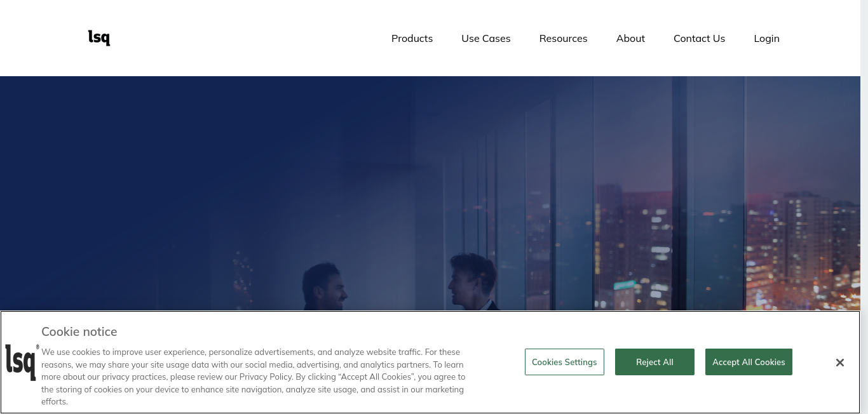The width and height of the screenshot is (868, 414).
Task: Open the Resources navigation menu
Action: point(563,39)
